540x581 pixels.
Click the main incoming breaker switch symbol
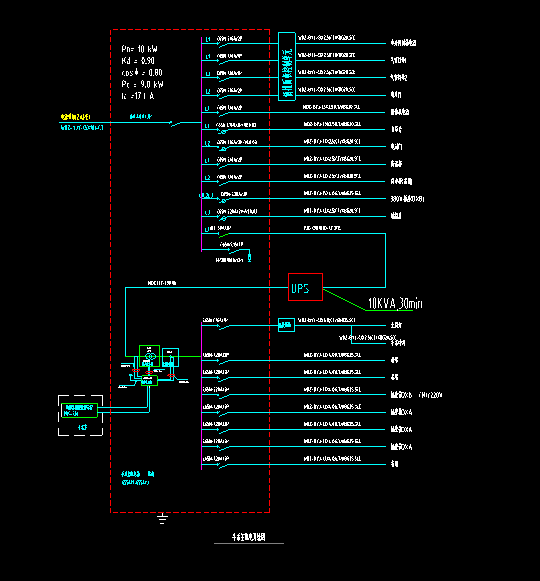pos(176,123)
